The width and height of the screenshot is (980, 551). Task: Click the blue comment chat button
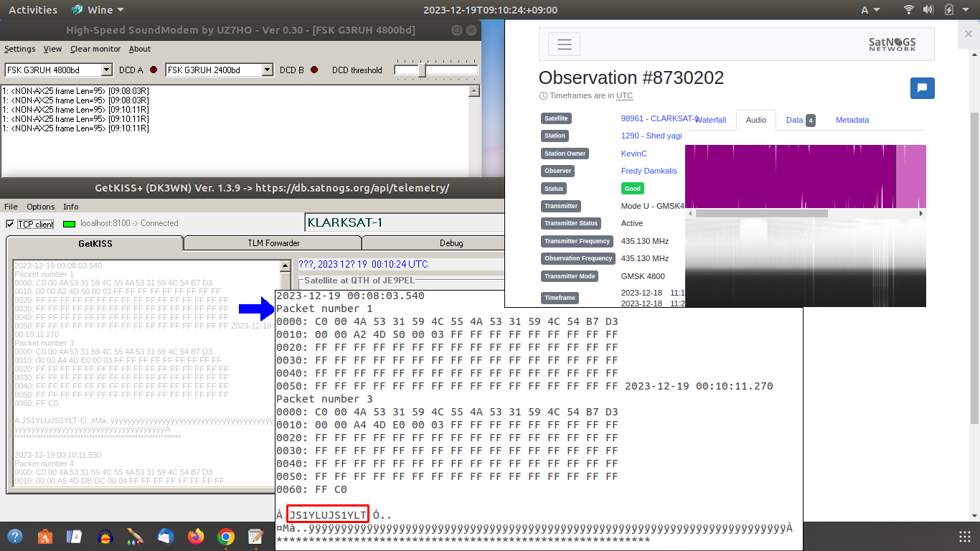(922, 88)
